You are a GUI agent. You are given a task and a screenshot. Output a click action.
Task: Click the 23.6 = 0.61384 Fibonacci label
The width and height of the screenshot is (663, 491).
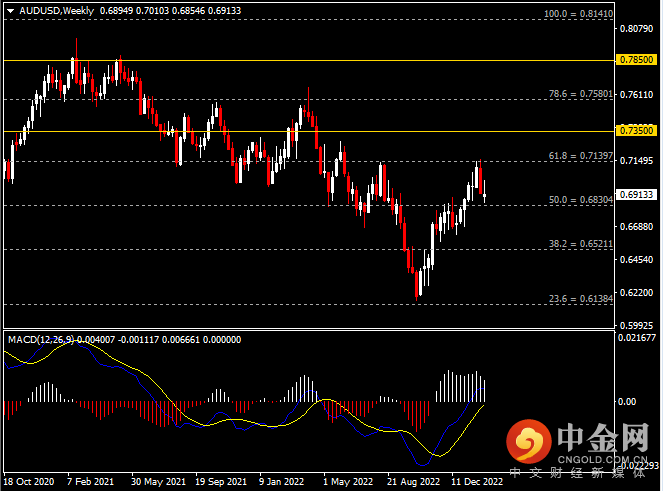pyautogui.click(x=579, y=298)
